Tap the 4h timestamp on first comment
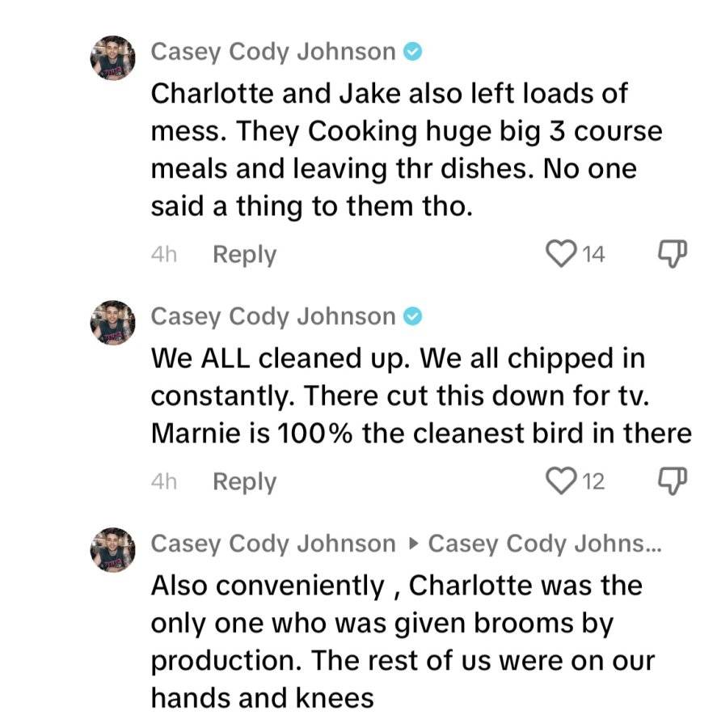 [164, 255]
